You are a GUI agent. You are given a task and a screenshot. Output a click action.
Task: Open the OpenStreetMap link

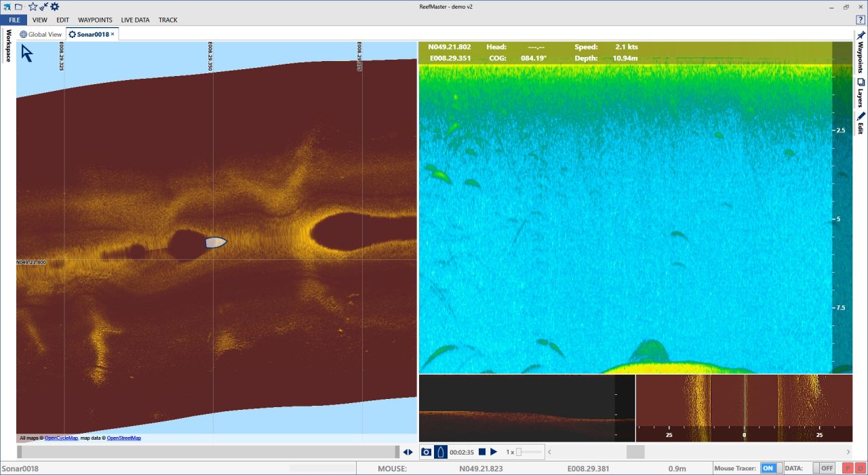[123, 438]
